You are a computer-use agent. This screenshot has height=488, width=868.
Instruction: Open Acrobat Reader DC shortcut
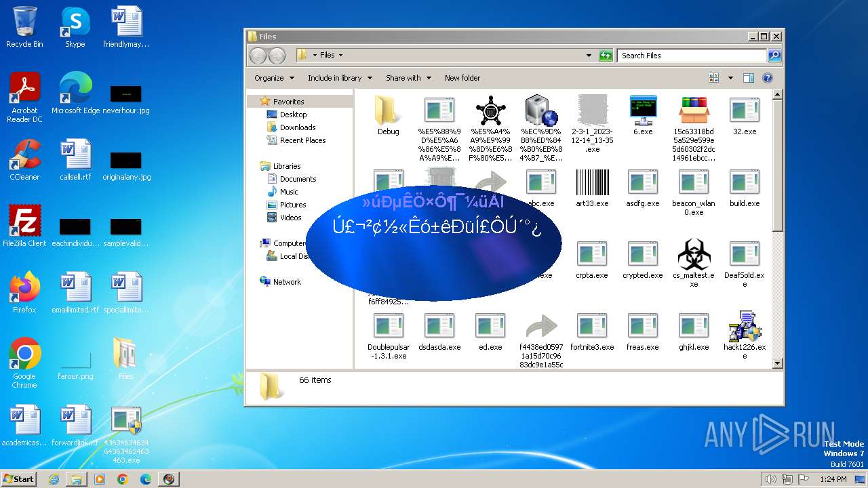coord(24,98)
